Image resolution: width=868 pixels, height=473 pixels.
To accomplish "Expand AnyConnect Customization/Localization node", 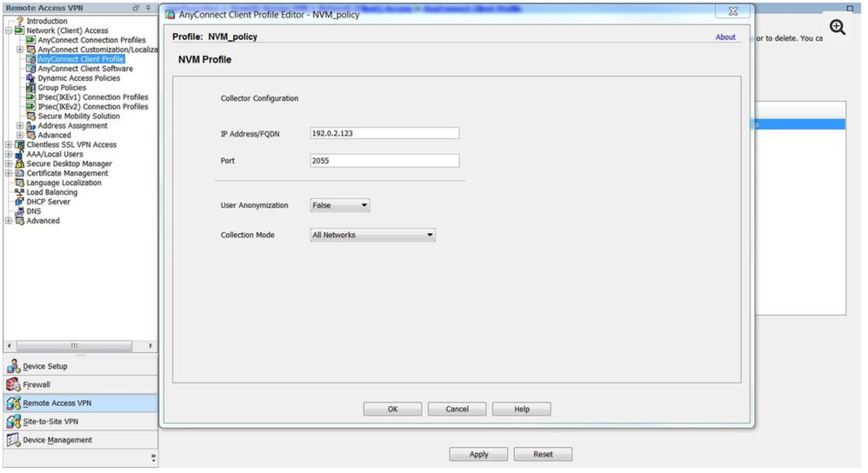I will (x=20, y=50).
